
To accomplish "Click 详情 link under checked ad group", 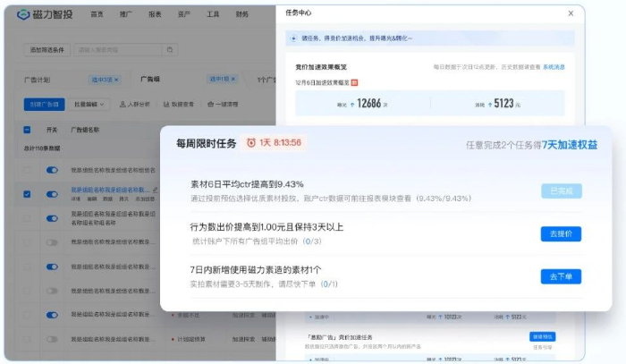I will pyautogui.click(x=75, y=199).
